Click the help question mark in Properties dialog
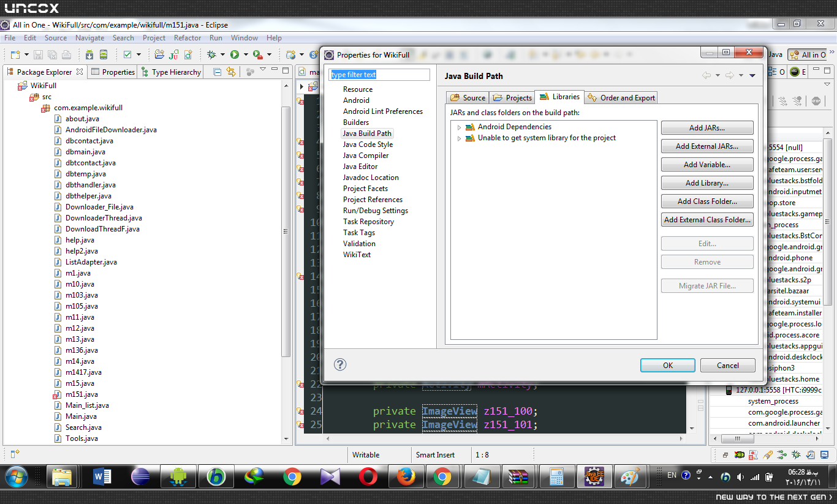Viewport: 837px width, 504px height. tap(340, 365)
